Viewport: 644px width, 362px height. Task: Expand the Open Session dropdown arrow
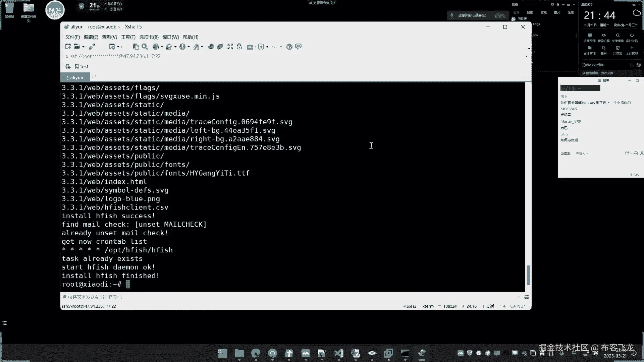pos(83,47)
